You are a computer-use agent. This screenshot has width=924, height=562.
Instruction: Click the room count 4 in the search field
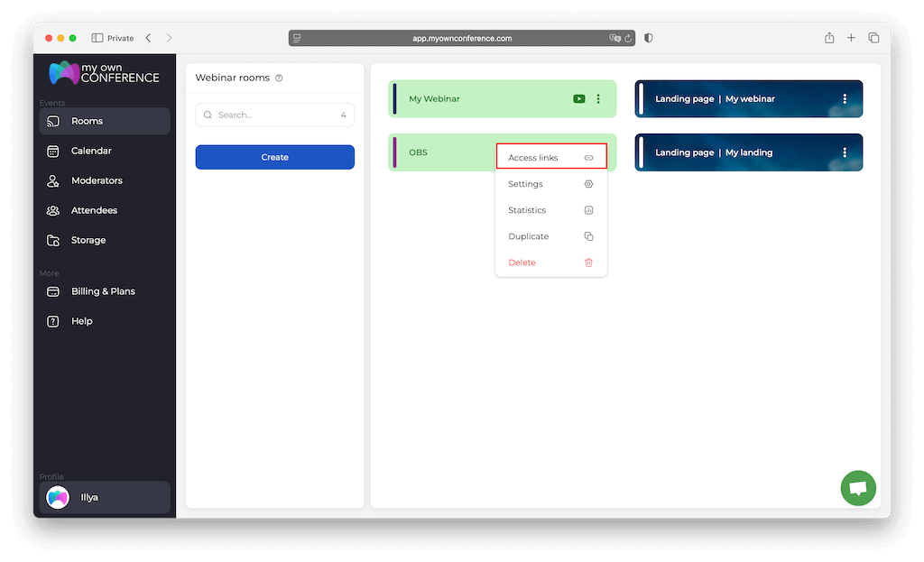344,115
